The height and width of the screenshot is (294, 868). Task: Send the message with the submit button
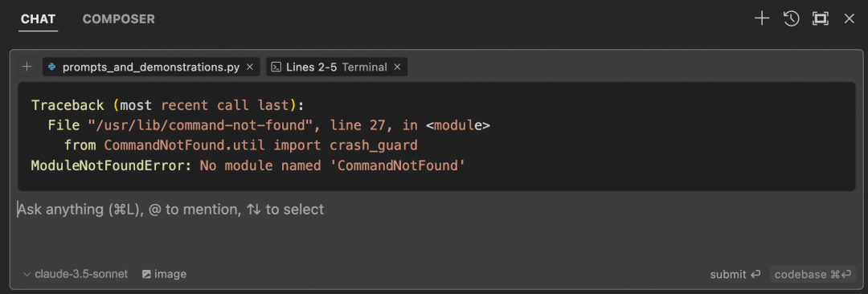pos(735,274)
